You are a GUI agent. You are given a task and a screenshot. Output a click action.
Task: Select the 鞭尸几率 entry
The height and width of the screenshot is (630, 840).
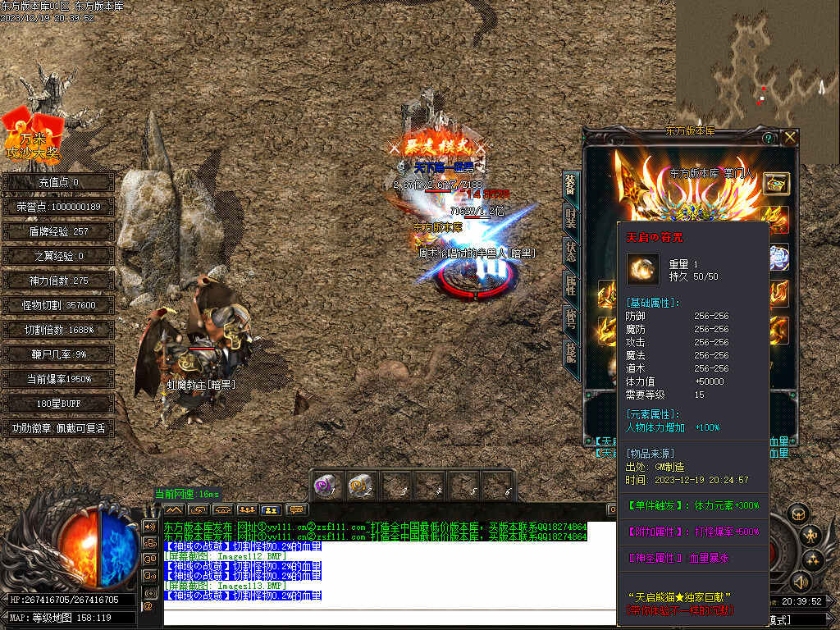coord(58,354)
